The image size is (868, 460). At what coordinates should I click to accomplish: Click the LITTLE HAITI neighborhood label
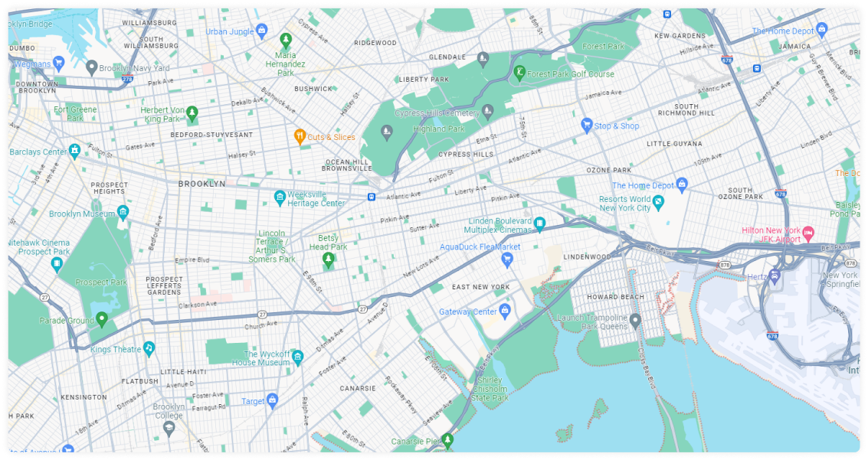(183, 371)
